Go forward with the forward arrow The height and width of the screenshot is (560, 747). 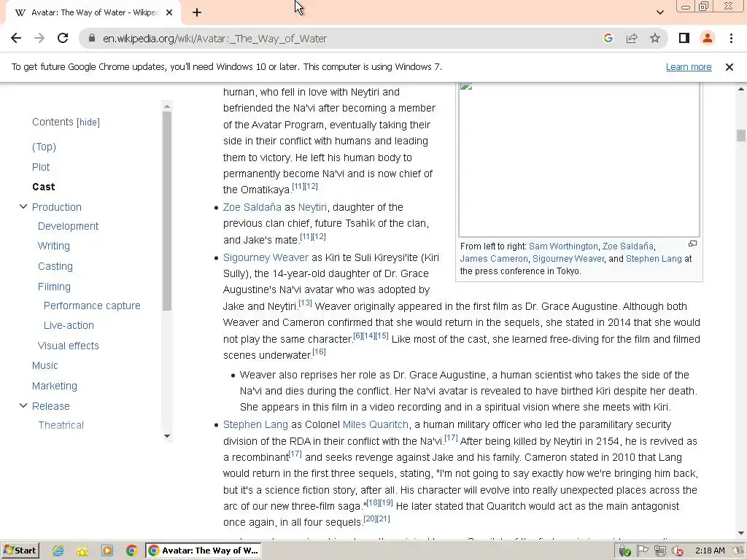tap(39, 38)
